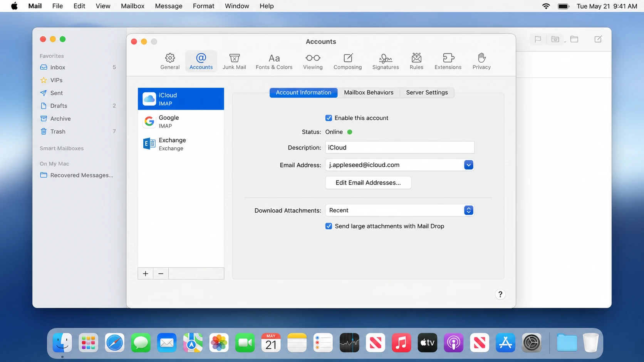Viewport: 644px width, 362px height.
Task: Select Trash mailbox in sidebar
Action: click(78, 132)
